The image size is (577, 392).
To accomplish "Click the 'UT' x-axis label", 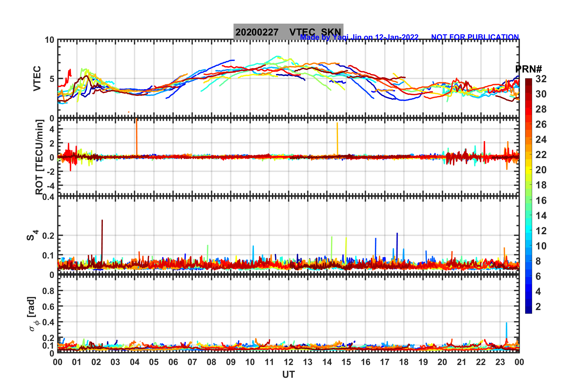I will [x=288, y=375].
